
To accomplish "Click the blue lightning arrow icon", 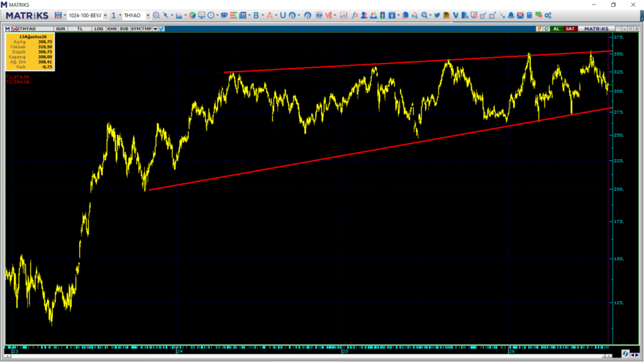I will (165, 15).
